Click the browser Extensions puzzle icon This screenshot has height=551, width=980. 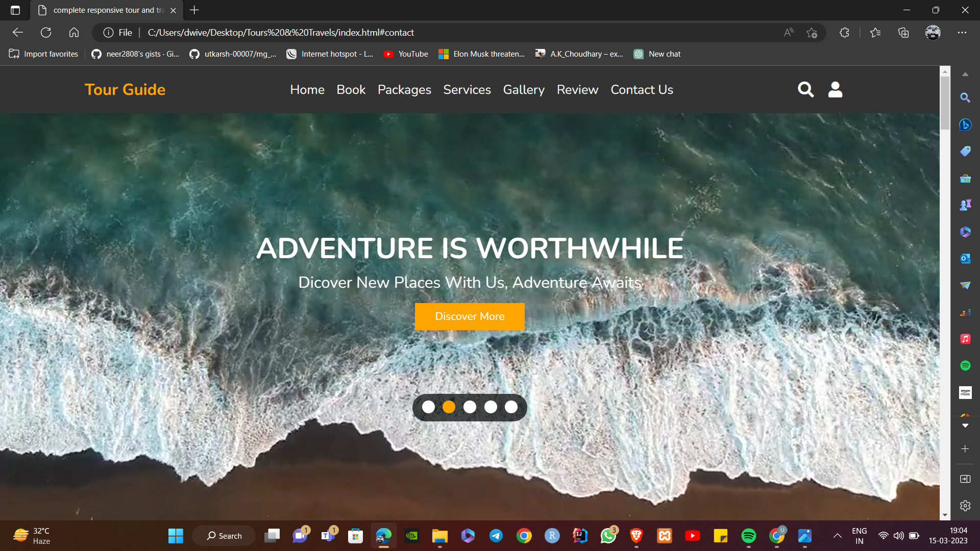pos(844,33)
